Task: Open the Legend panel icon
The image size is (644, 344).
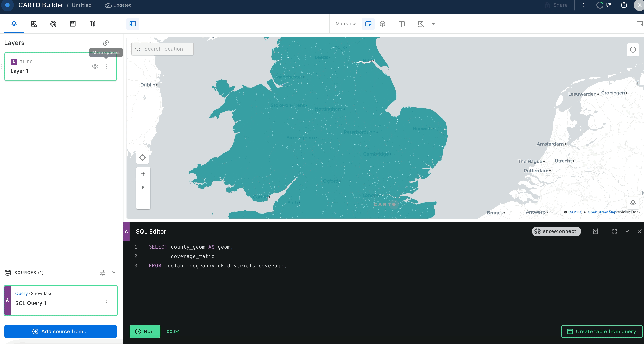Action: [x=72, y=24]
